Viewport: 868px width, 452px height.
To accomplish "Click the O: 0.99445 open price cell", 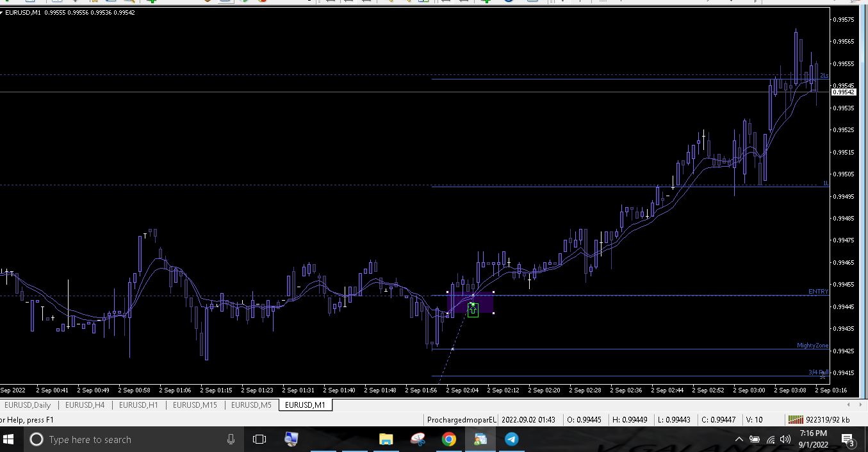I will tap(584, 420).
